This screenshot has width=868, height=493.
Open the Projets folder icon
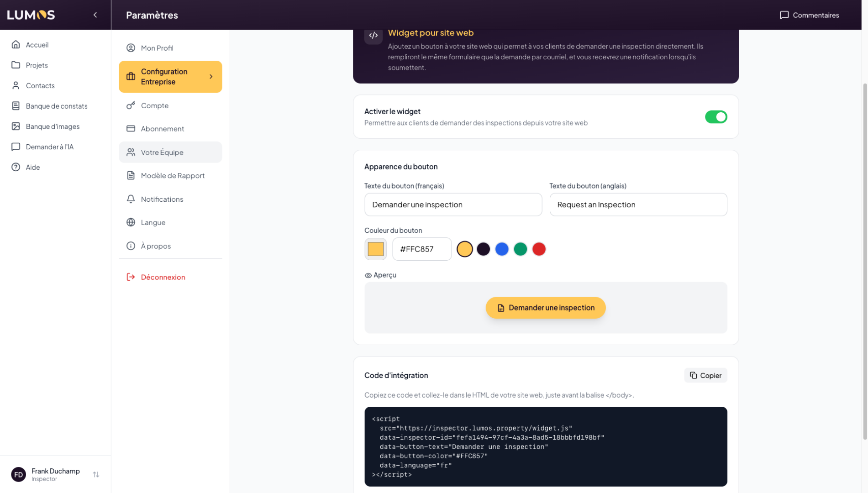16,65
